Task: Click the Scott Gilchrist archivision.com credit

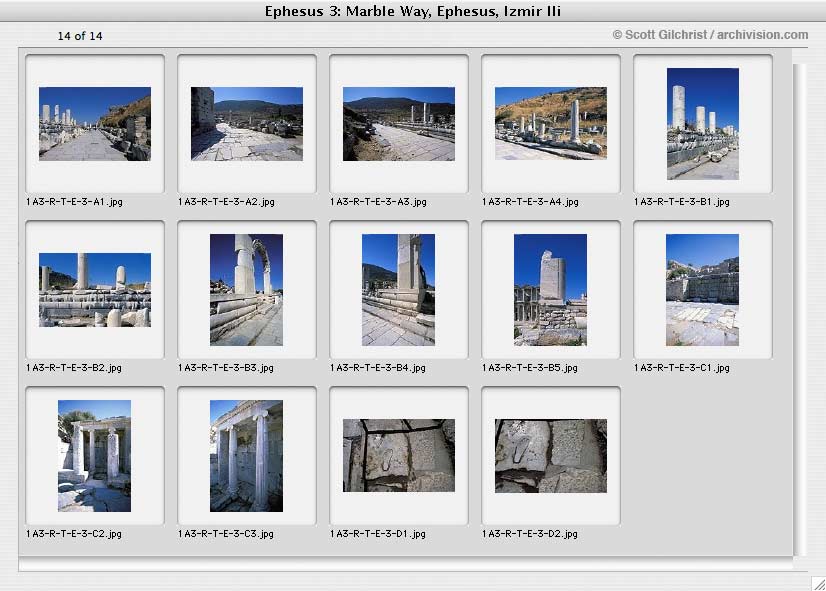Action: coord(710,35)
